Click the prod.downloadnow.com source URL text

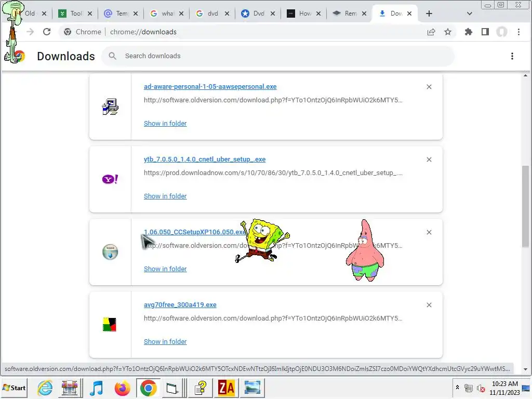[273, 173]
